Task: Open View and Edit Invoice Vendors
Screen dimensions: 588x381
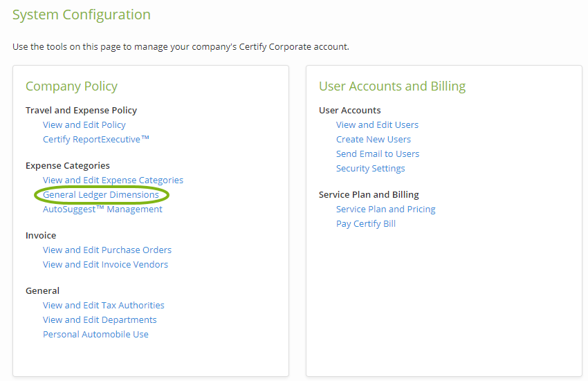Action: [x=105, y=265]
